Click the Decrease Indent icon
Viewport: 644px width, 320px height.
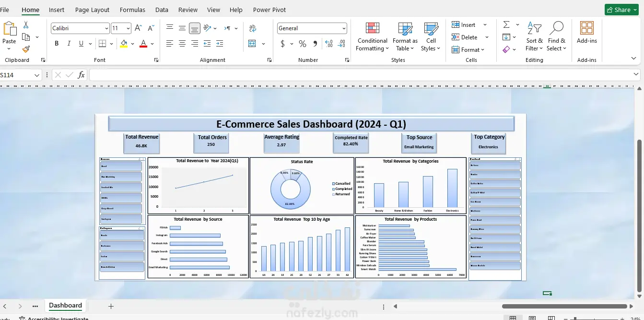[x=207, y=44]
